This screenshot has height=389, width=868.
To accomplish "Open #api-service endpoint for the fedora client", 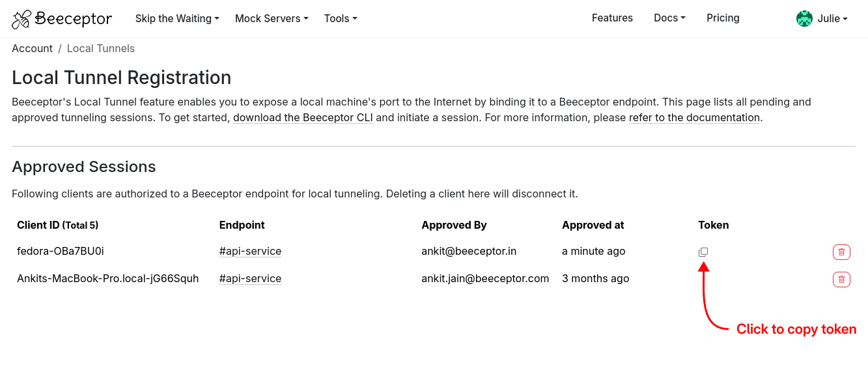I will pos(250,252).
